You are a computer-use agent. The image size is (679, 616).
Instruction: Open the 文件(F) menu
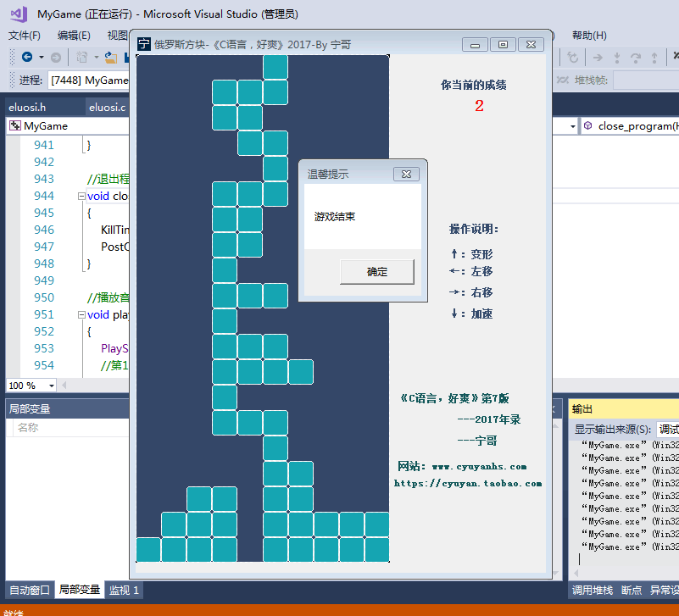pos(25,36)
